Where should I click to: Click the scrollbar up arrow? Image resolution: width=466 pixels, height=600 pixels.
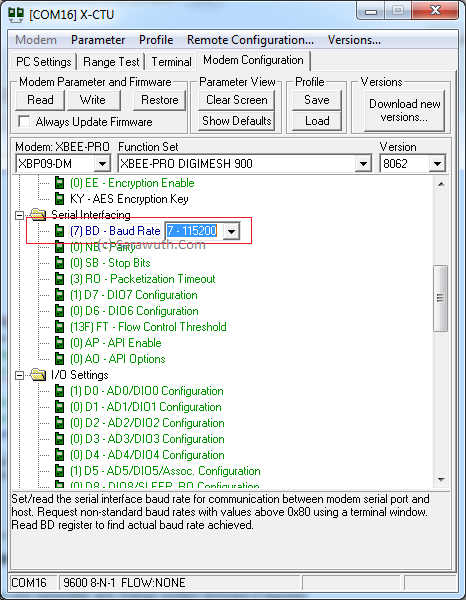pyautogui.click(x=441, y=184)
